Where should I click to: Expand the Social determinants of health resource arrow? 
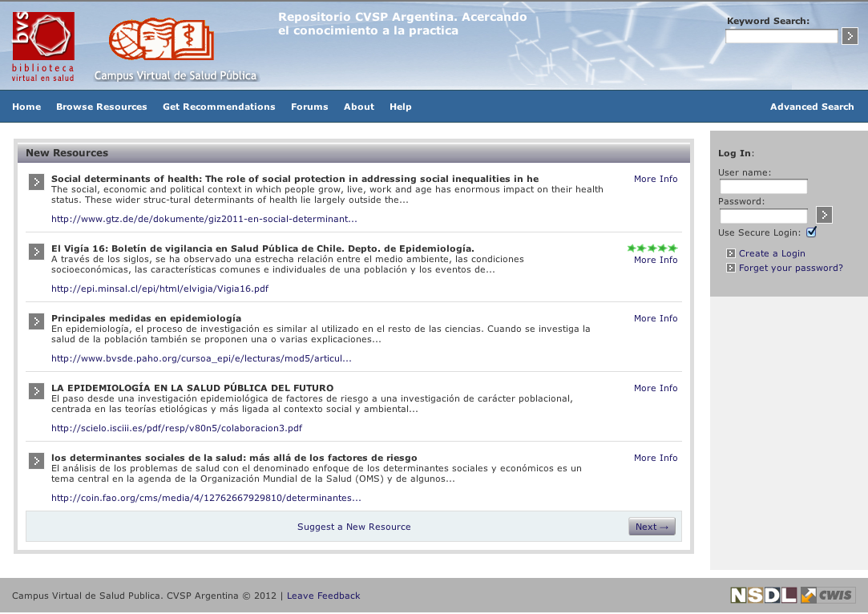click(36, 182)
